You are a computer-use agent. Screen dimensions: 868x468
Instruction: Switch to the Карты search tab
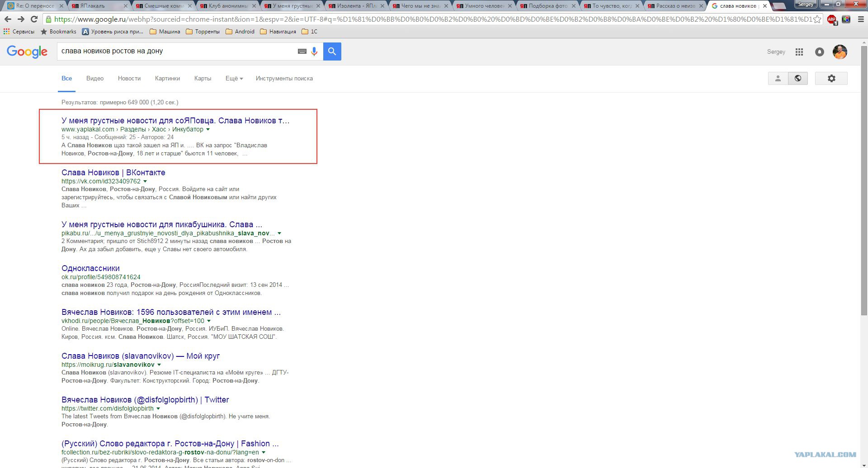coord(203,79)
